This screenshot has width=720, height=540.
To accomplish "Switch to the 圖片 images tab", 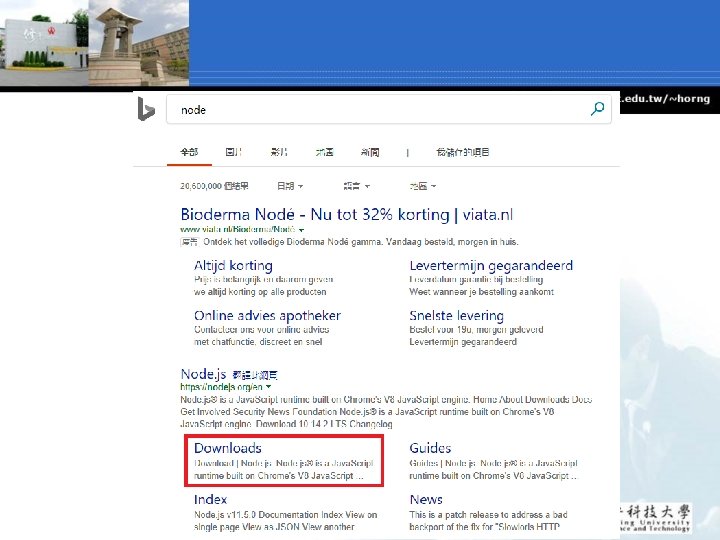I will click(234, 152).
